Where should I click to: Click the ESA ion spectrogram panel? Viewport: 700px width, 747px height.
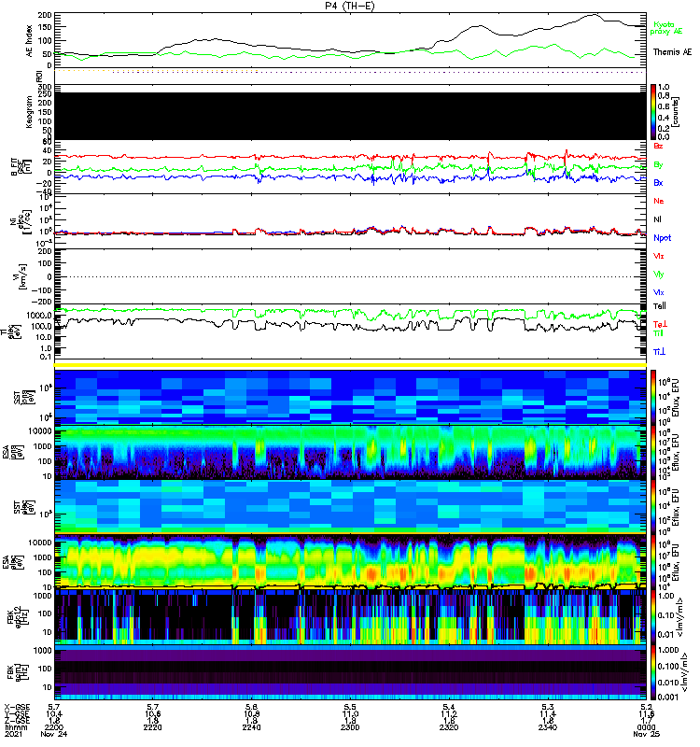(351, 452)
